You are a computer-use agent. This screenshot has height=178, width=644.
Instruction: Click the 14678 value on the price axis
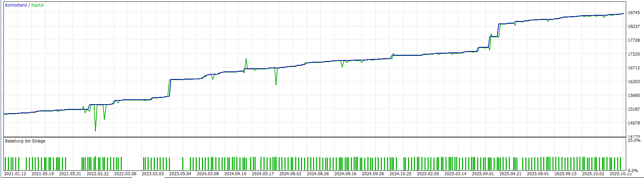coord(634,123)
